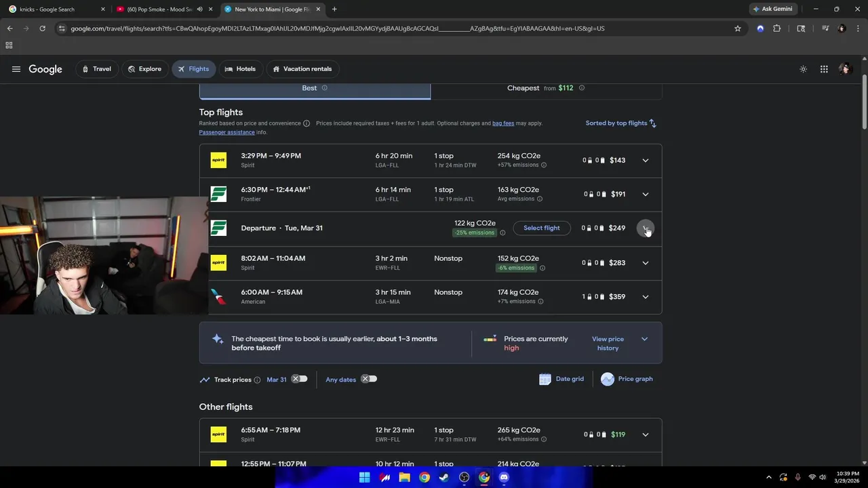Open the Date grid
Screen dimensions: 868x488
coord(561,379)
